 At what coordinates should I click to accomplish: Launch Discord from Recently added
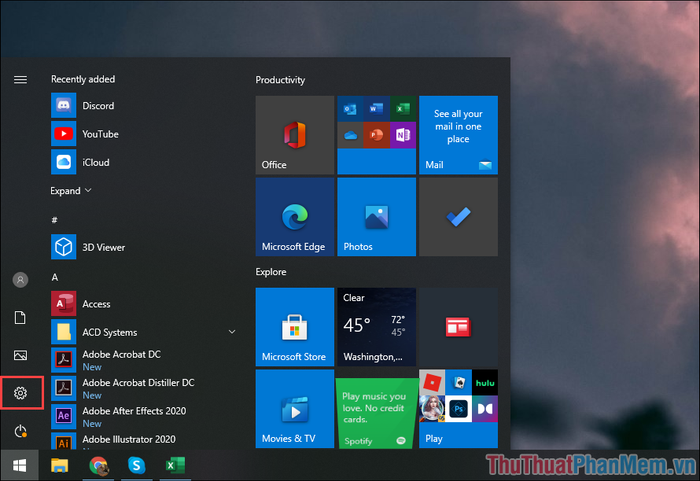(143, 105)
